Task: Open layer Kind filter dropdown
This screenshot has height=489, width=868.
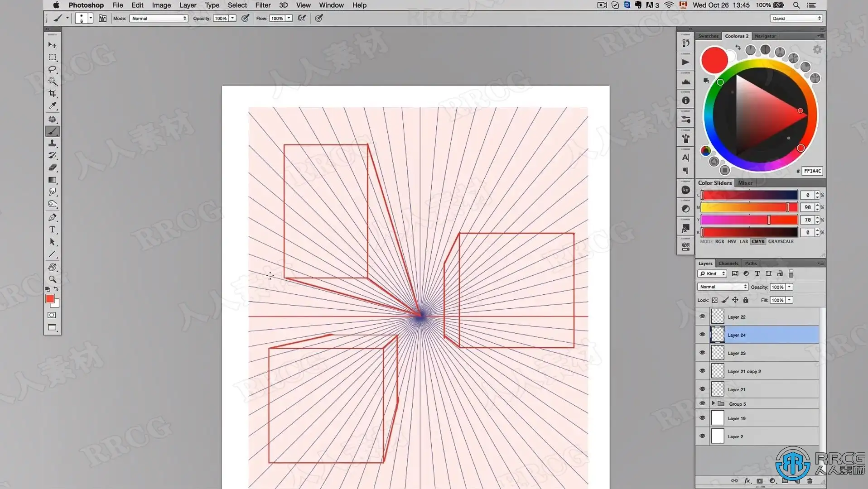Action: 712,273
